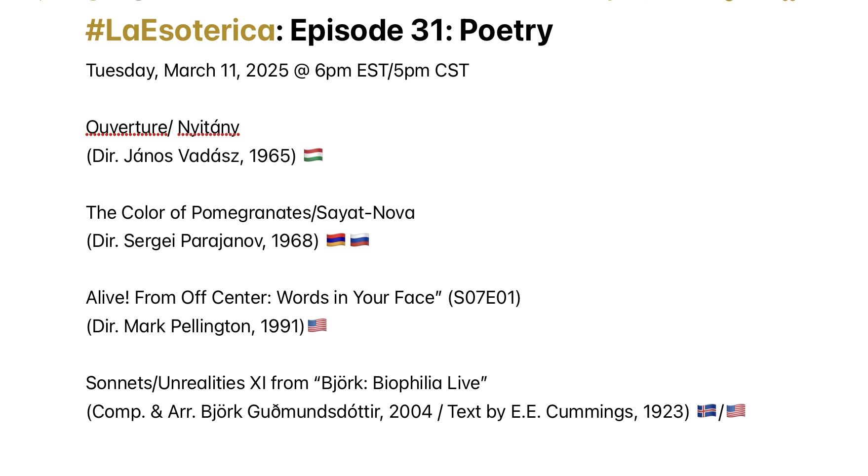Screen dimensions: 868x476
Task: Place cursor in Episode 31: Poetry heading
Action: 421,31
